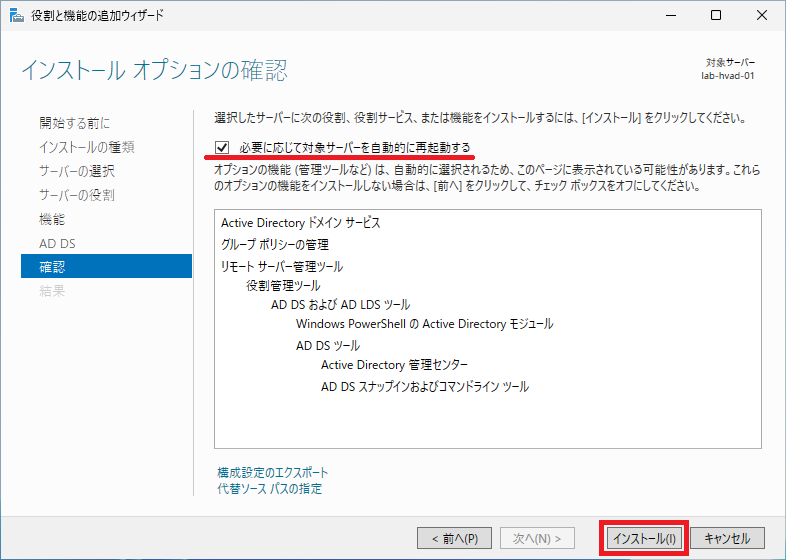Click Active Directory 管理センター entry
Image resolution: width=786 pixels, height=560 pixels.
coord(395,365)
